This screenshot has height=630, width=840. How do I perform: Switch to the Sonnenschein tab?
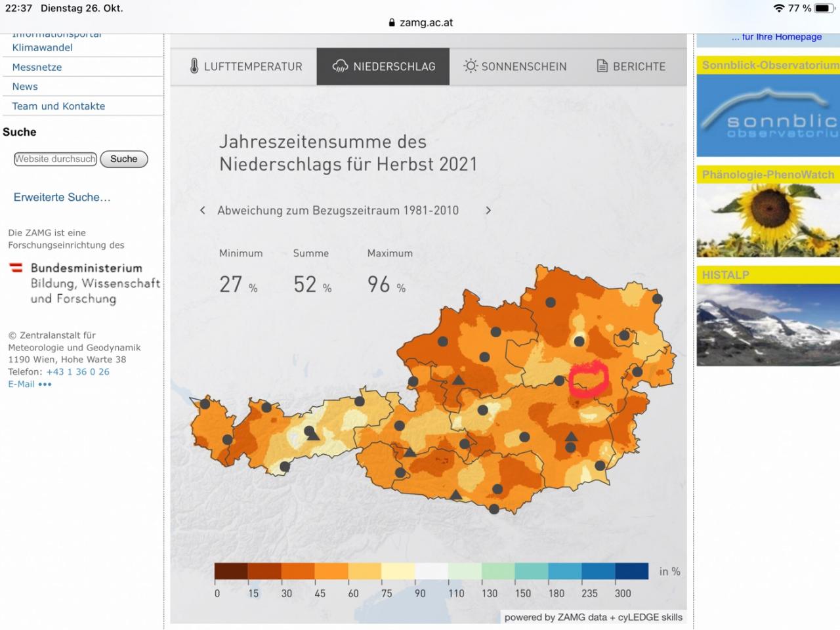(516, 66)
